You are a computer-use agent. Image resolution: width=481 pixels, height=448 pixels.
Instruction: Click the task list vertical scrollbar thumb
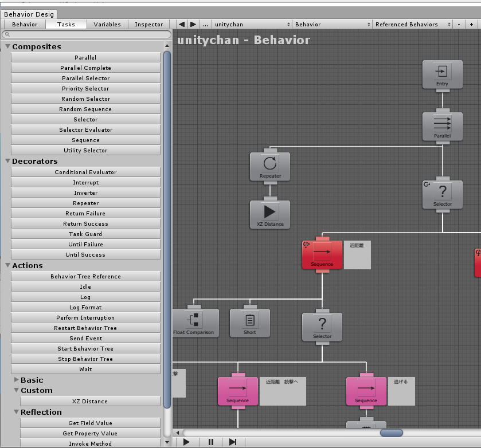167,230
